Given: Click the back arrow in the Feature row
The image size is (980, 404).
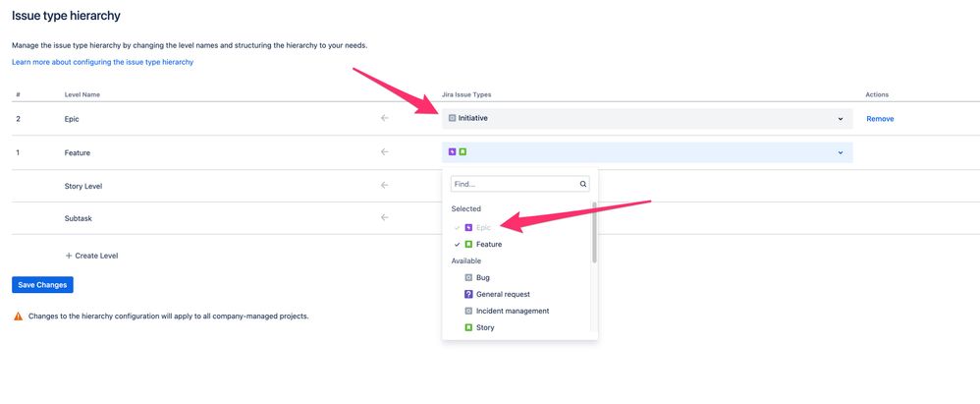Looking at the screenshot, I should point(384,151).
